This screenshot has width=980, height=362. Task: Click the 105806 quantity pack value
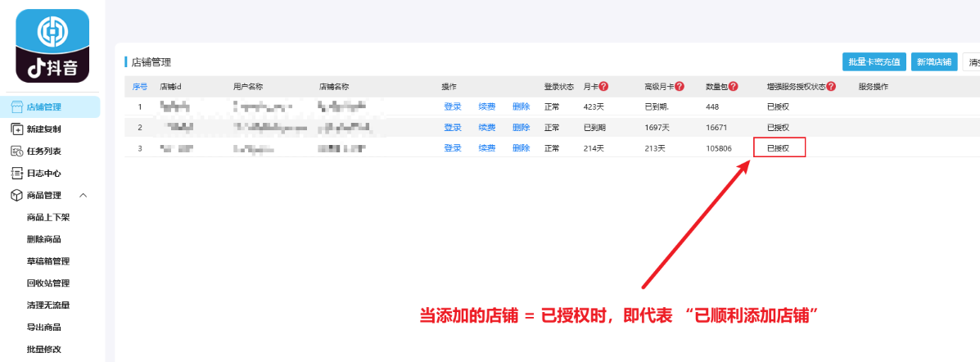click(719, 148)
